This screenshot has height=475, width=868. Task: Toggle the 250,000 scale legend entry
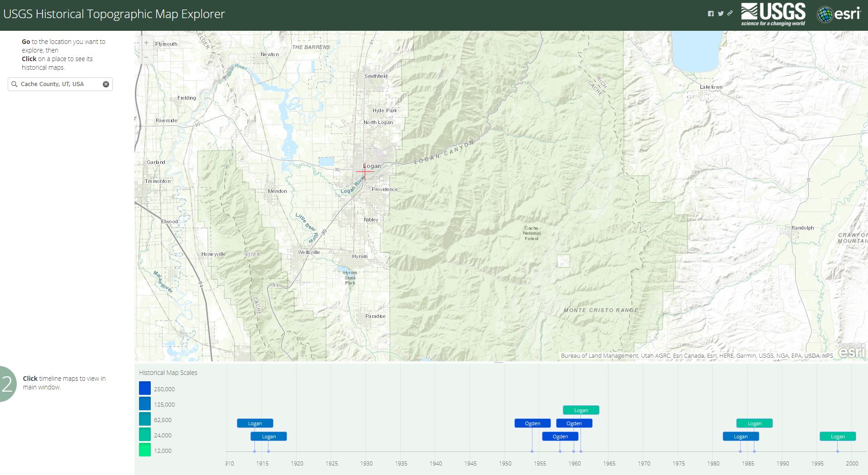point(144,388)
